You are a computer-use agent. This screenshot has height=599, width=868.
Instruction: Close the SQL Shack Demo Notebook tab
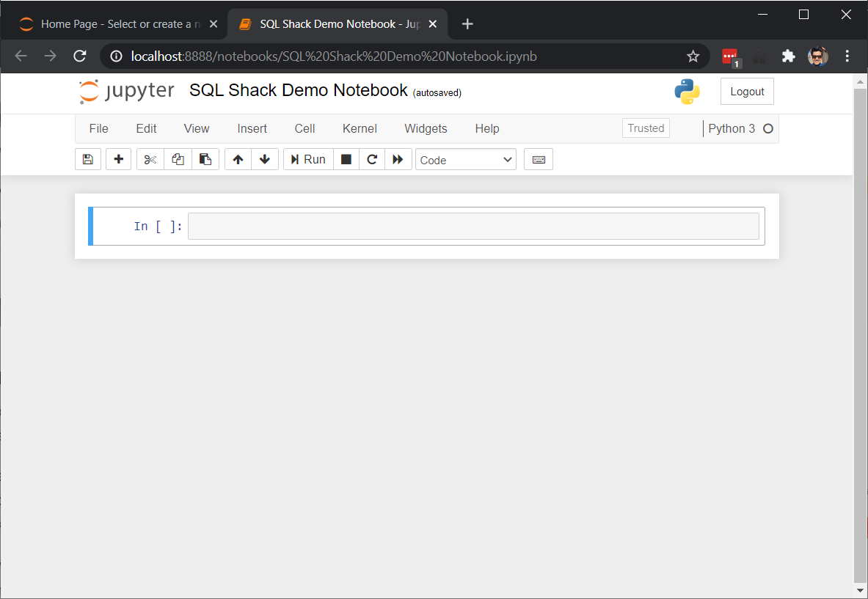[x=433, y=23]
